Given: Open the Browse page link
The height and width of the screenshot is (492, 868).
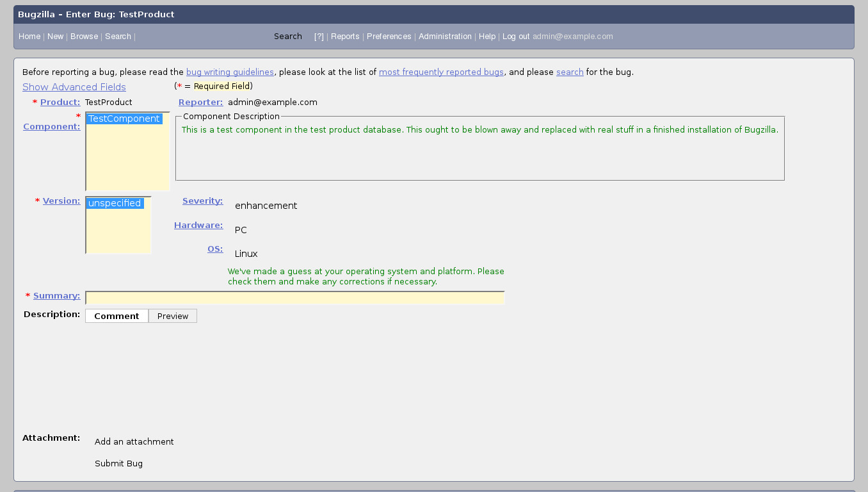Looking at the screenshot, I should coord(84,37).
